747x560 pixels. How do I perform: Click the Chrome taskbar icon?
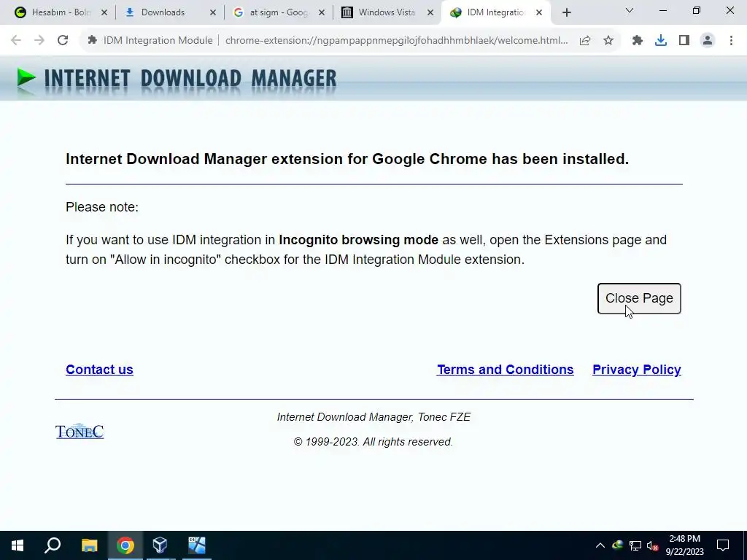[125, 545]
